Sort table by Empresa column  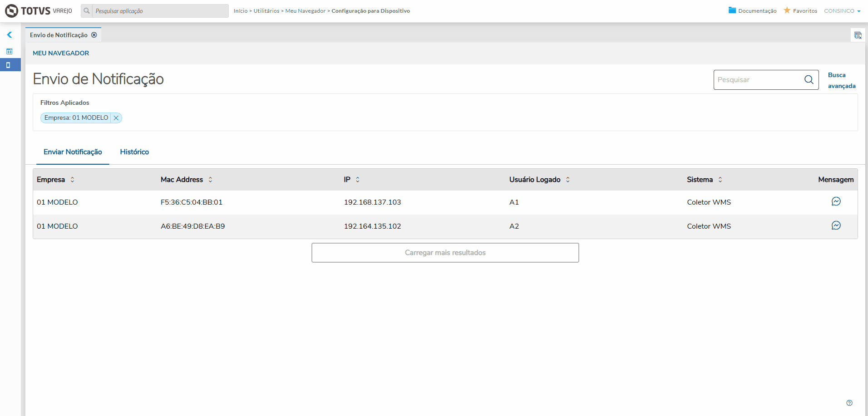72,180
